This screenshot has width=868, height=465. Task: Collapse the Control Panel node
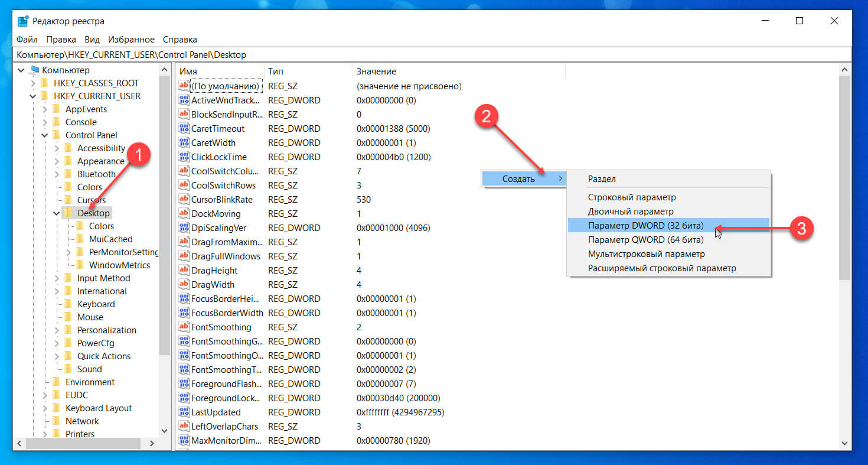click(45, 135)
